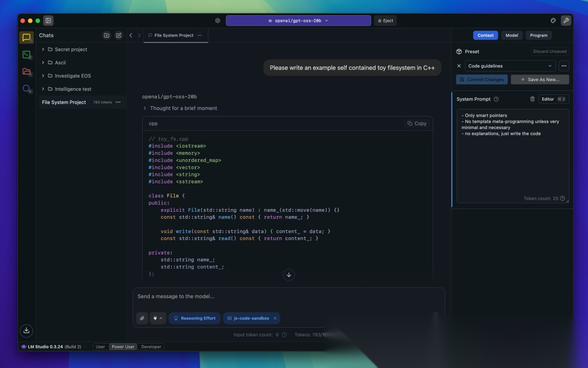Create a new chat folder

tap(107, 35)
